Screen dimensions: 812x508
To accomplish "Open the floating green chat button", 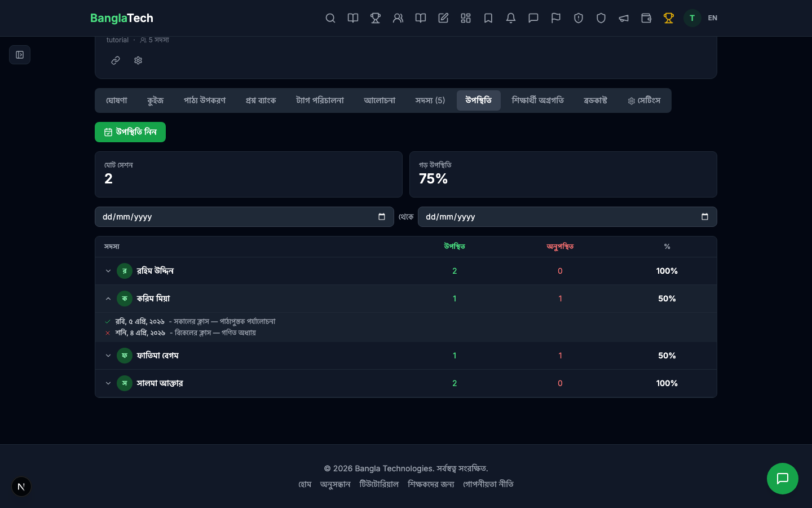I will click(782, 479).
